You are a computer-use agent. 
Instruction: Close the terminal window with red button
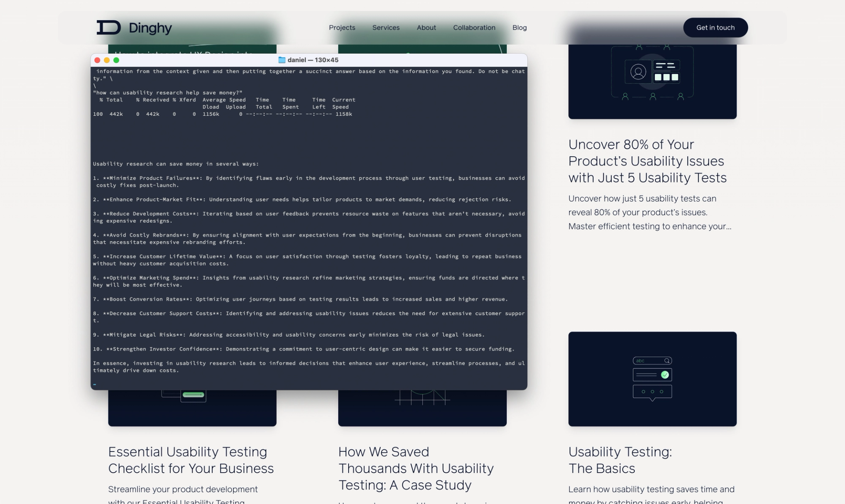pos(97,60)
